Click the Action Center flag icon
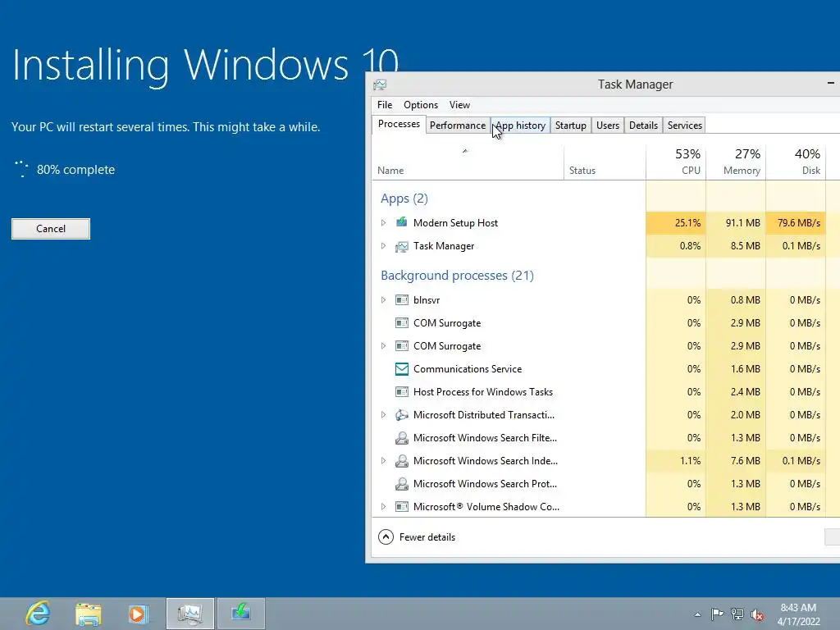840x630 pixels. coord(717,614)
